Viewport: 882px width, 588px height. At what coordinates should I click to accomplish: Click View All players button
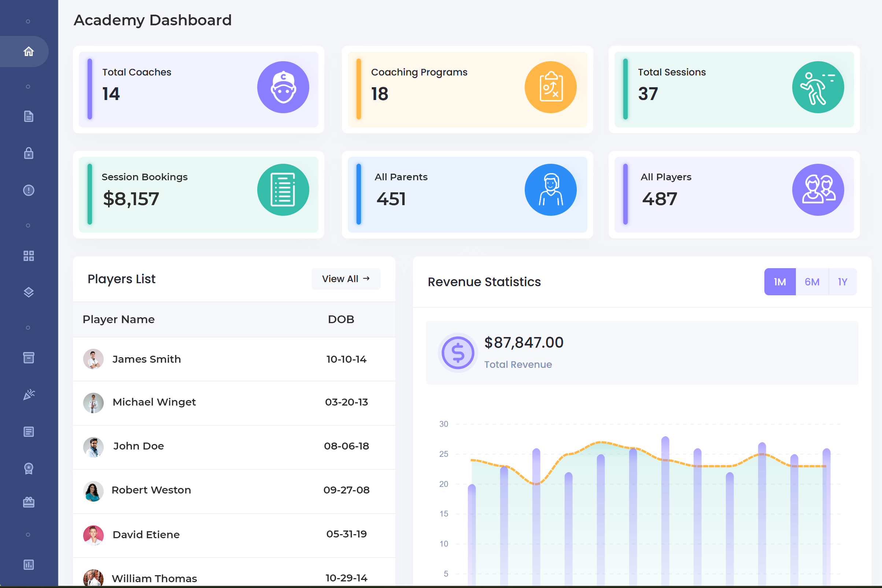point(346,279)
